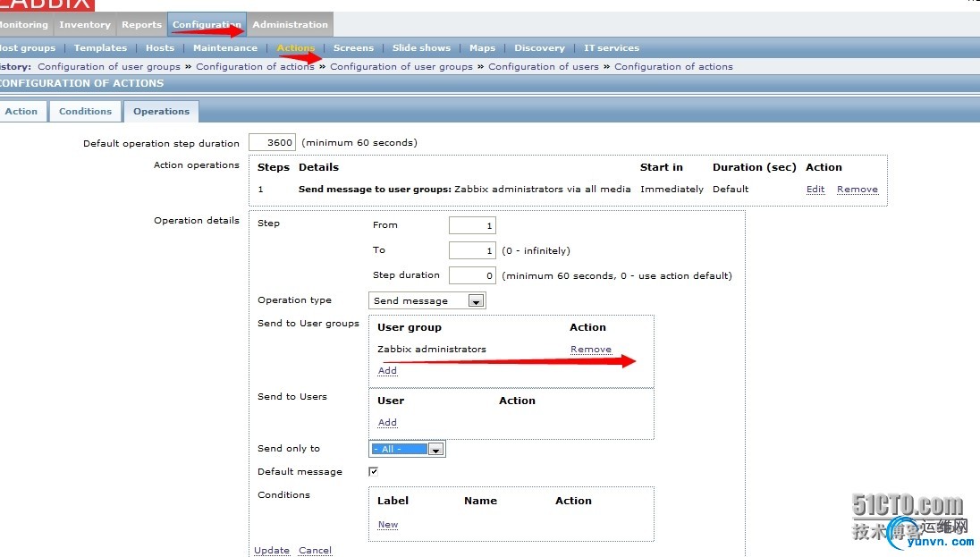Remove Zabbix administrators user group

pos(591,350)
